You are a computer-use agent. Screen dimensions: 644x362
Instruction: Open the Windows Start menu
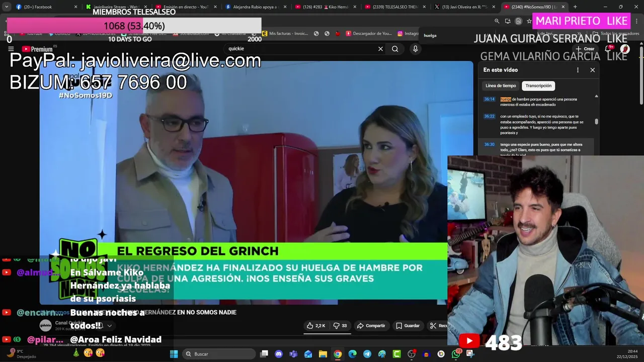(174, 354)
